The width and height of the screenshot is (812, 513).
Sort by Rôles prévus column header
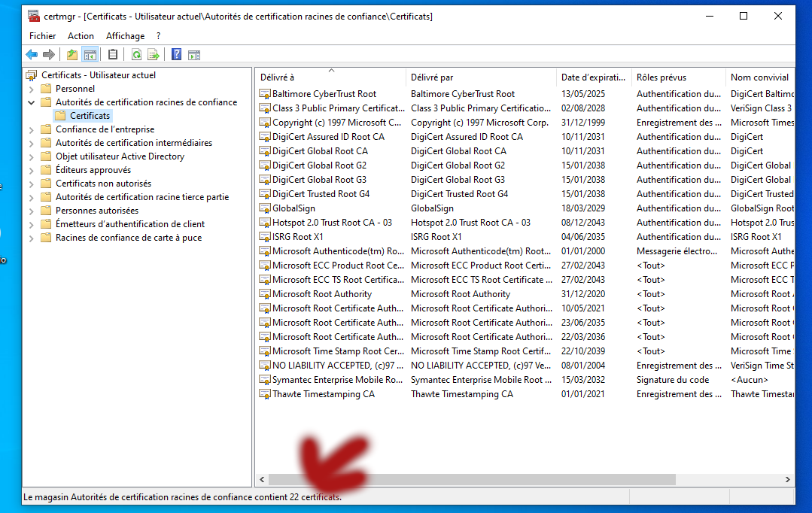[678, 77]
